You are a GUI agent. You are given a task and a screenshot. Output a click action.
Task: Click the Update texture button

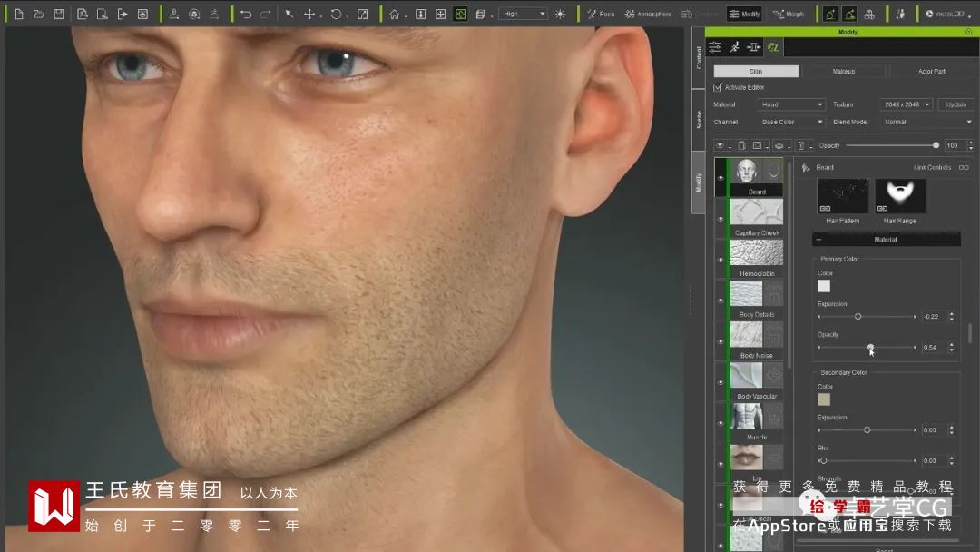click(x=955, y=104)
